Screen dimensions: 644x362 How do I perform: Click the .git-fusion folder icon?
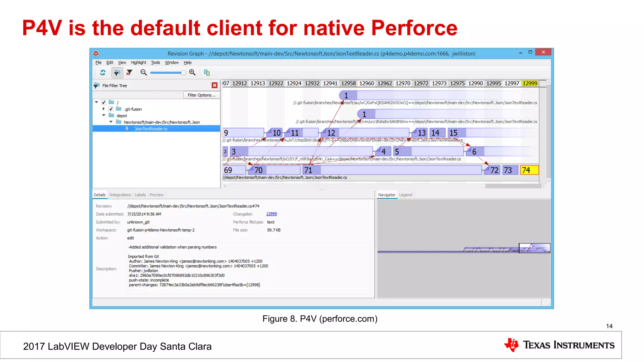[x=119, y=109]
